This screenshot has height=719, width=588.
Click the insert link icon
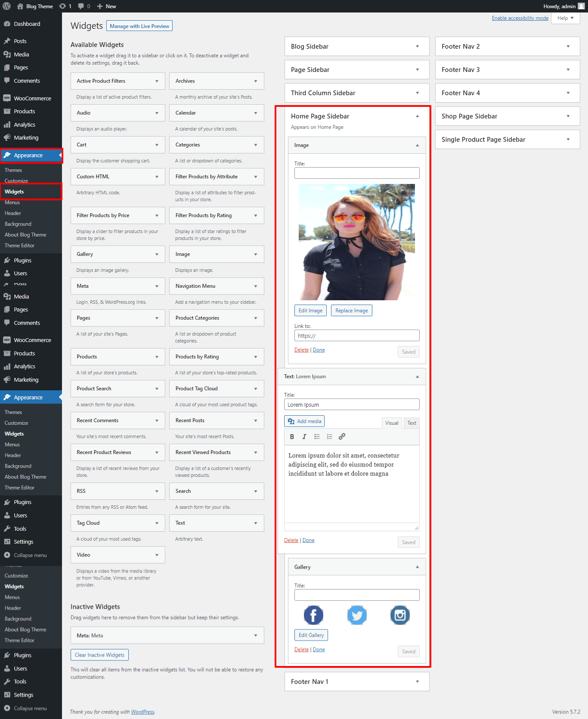pos(342,436)
